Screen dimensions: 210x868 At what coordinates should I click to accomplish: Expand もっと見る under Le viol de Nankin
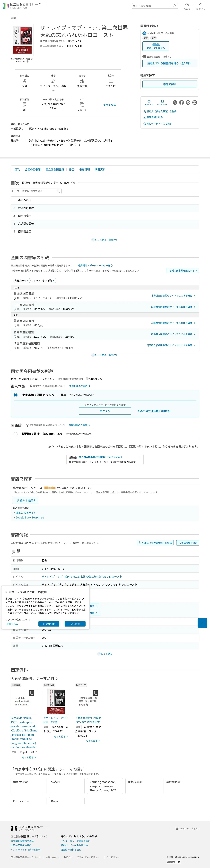[x=29, y=757]
